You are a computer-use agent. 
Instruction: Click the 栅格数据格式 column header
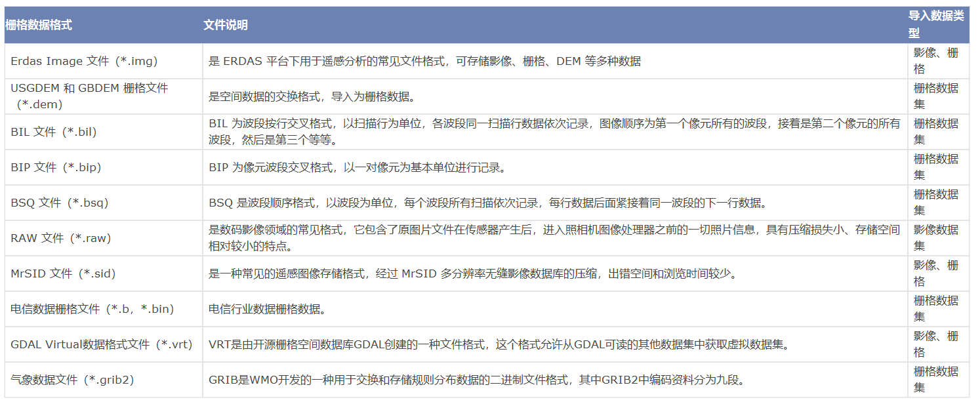[104, 25]
